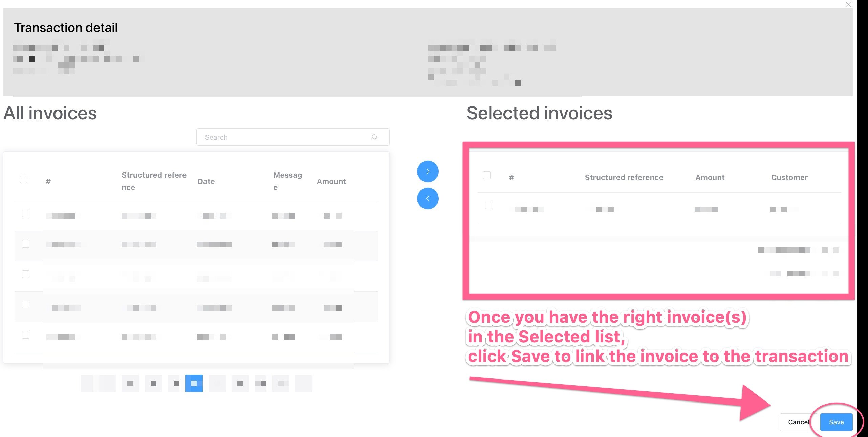
Task: Check the invoice row under Selected invoices
Action: 489,205
